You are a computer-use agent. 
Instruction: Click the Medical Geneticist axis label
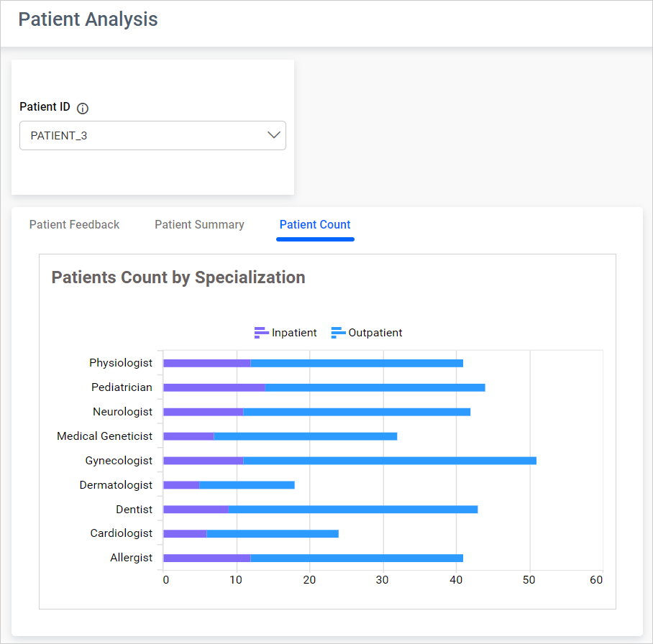[105, 436]
